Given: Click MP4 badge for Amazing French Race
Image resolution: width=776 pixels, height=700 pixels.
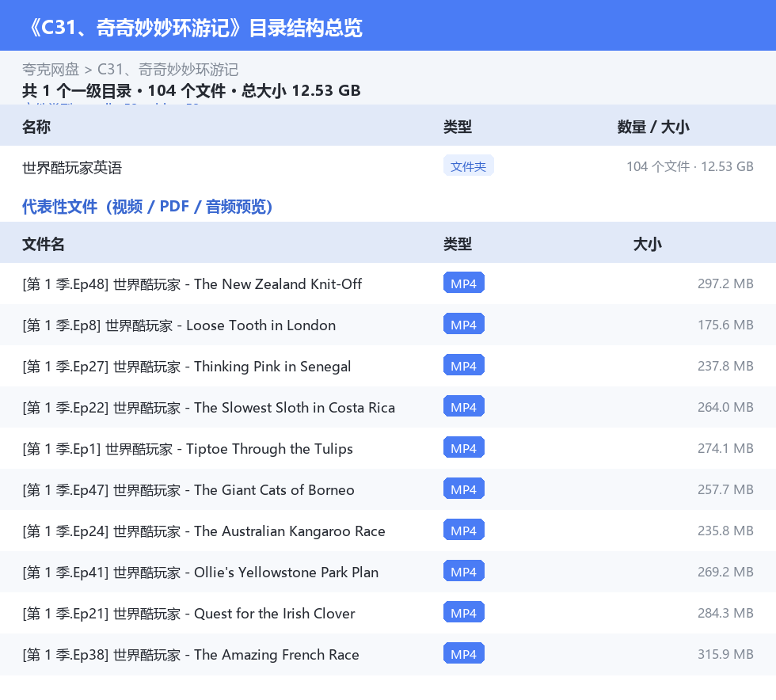Looking at the screenshot, I should click(x=464, y=653).
